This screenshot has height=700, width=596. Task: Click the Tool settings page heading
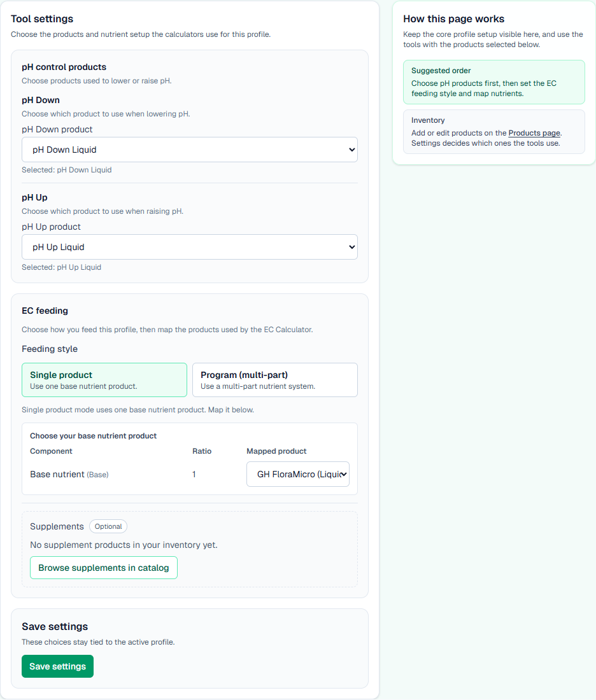point(42,19)
